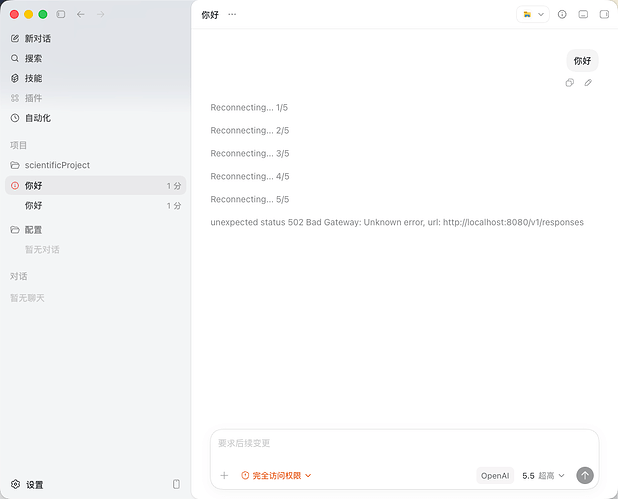
Task: Click the device icon beside 设置
Action: [x=176, y=484]
